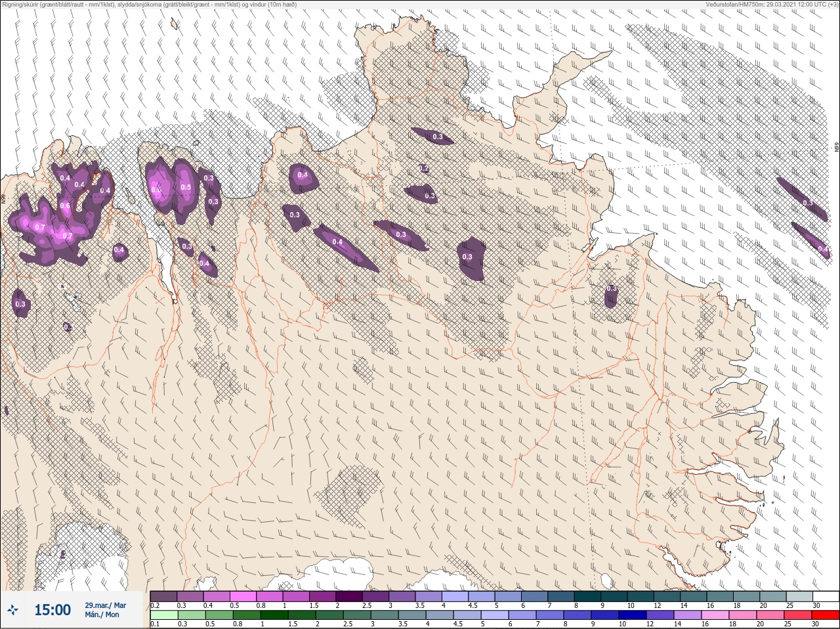Click the 'Mán./ Mon' weekday text
Image resolution: width=840 pixels, height=629 pixels.
click(x=102, y=615)
